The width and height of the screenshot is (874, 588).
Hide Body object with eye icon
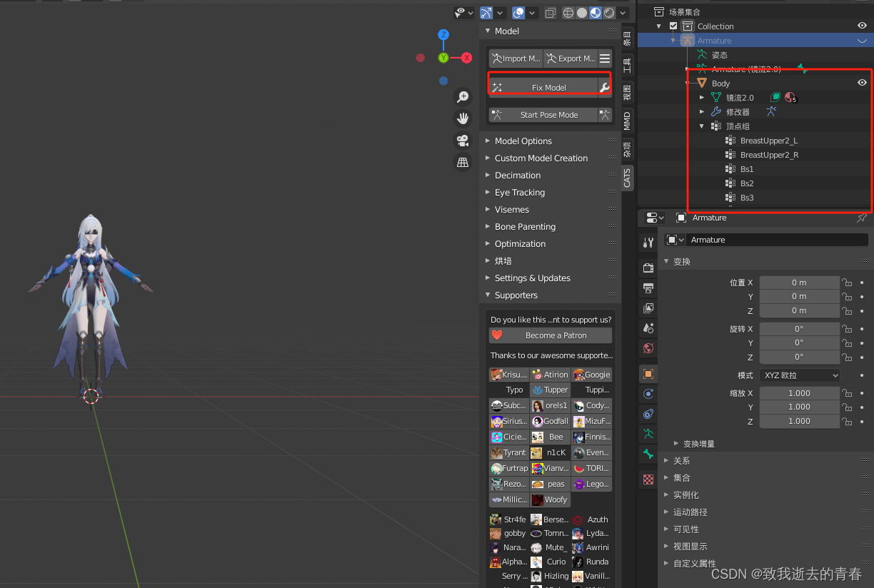(862, 83)
